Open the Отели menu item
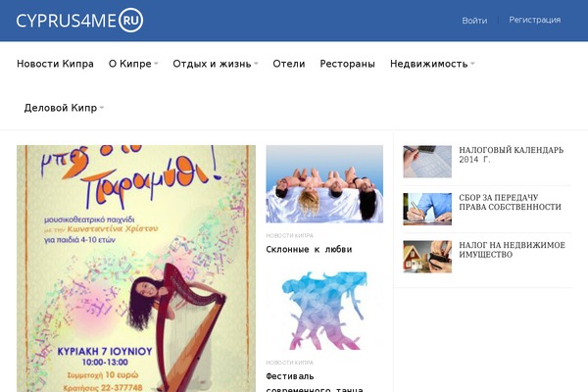The image size is (588, 392). (x=289, y=64)
